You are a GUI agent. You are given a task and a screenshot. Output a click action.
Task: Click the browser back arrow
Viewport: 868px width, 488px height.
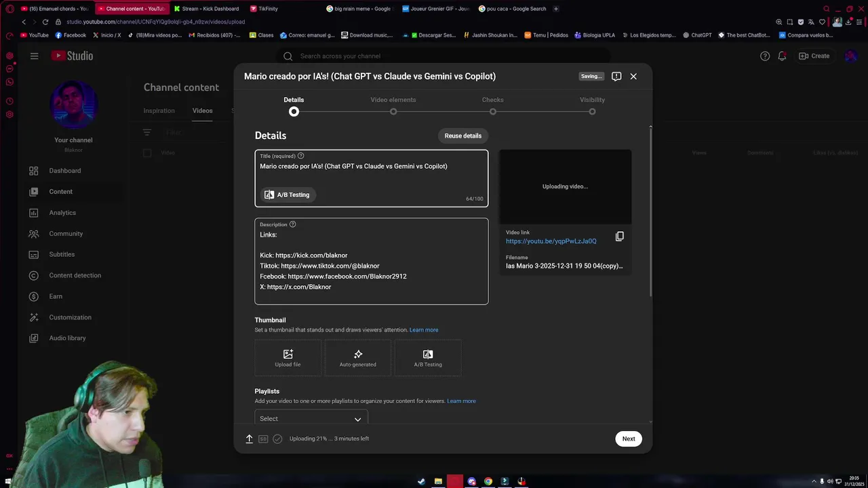point(24,22)
